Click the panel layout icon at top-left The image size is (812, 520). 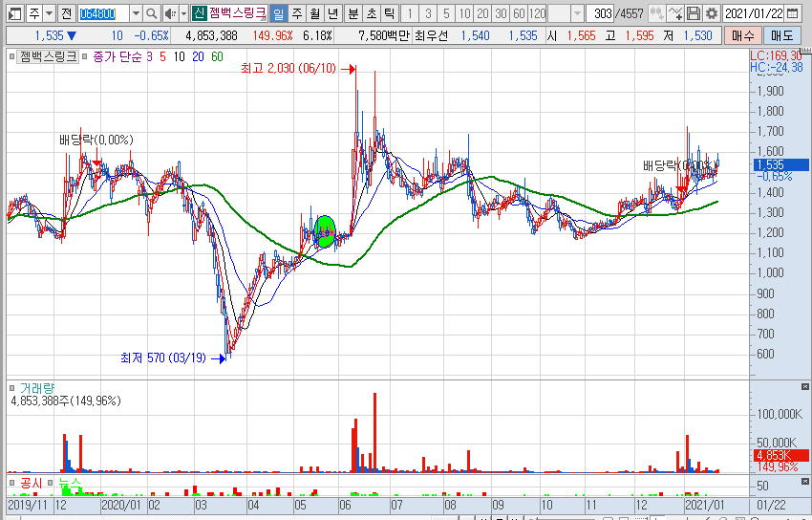click(12, 13)
